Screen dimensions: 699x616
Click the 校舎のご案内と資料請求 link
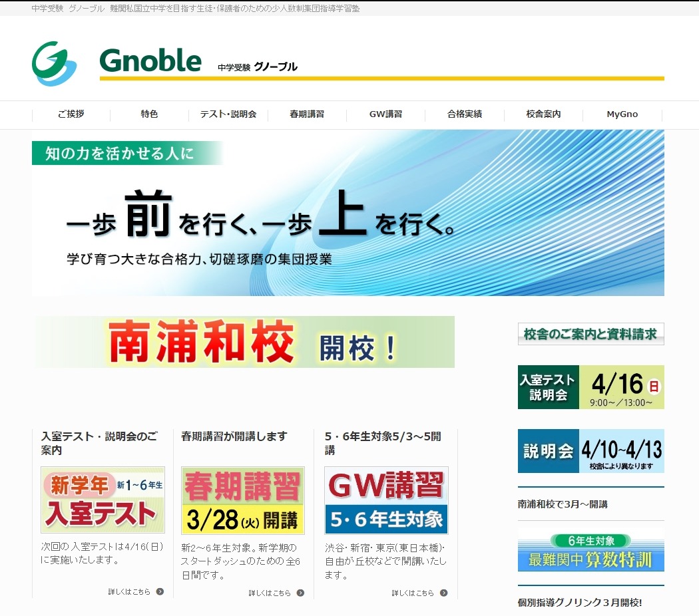(x=590, y=335)
